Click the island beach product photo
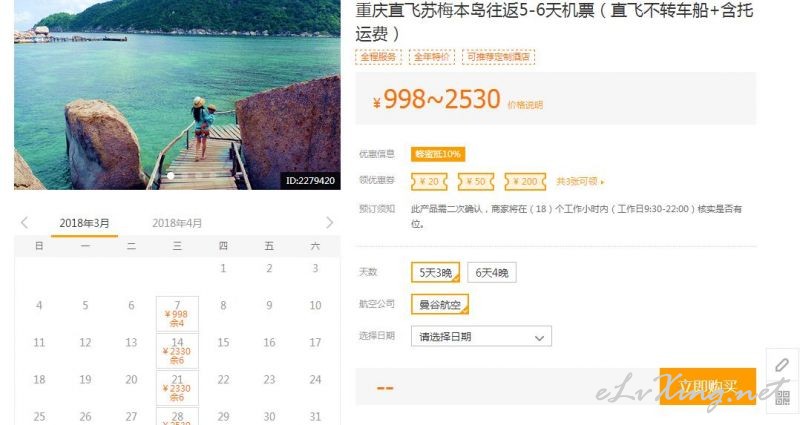 coord(177,94)
